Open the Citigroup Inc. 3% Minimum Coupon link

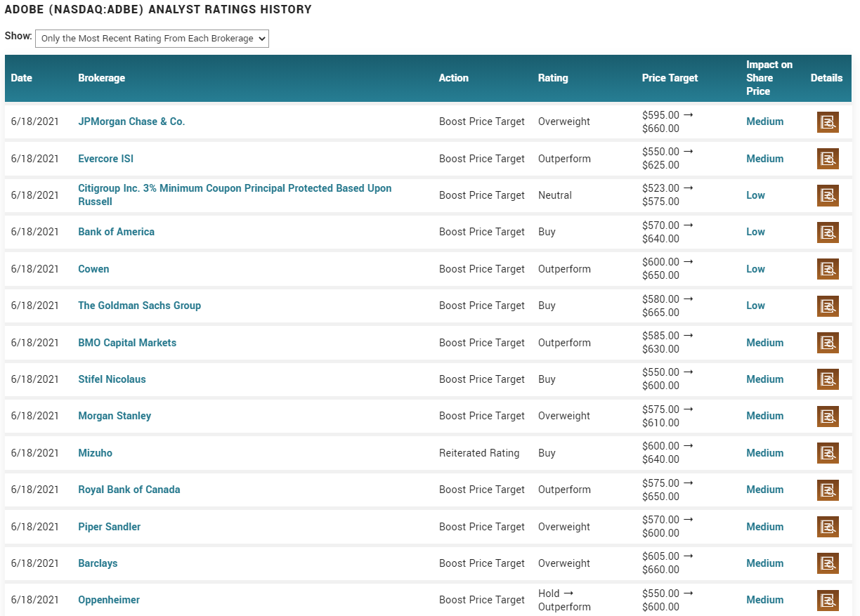click(235, 195)
